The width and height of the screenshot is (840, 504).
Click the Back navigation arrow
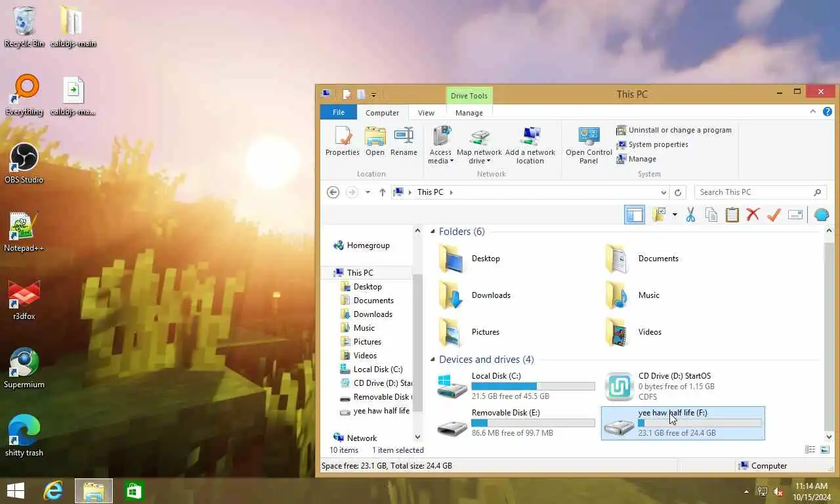coord(333,192)
